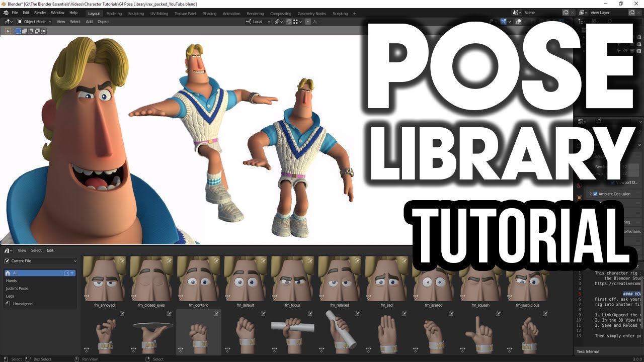
Task: Switch to the Texture Paint workspace tab
Action: point(186,14)
